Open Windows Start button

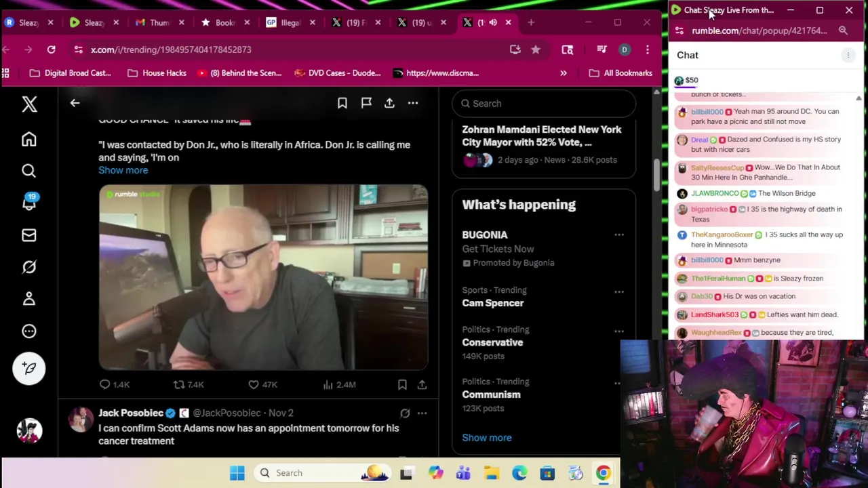click(x=237, y=473)
